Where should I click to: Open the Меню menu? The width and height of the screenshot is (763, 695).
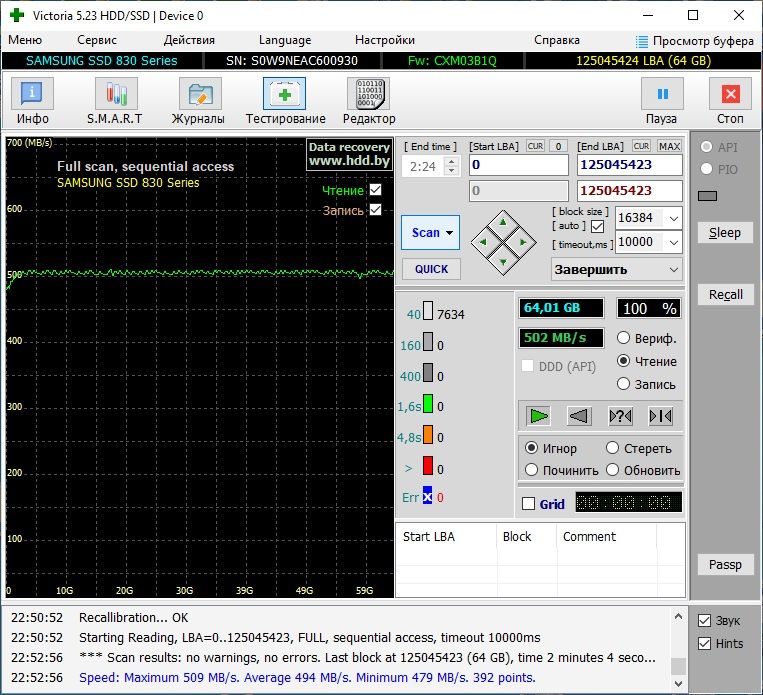pyautogui.click(x=25, y=40)
